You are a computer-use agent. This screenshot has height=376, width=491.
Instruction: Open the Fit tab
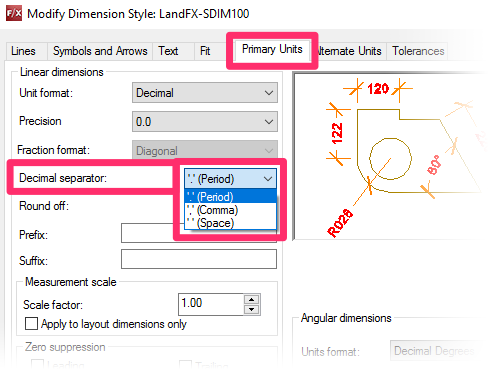(205, 51)
